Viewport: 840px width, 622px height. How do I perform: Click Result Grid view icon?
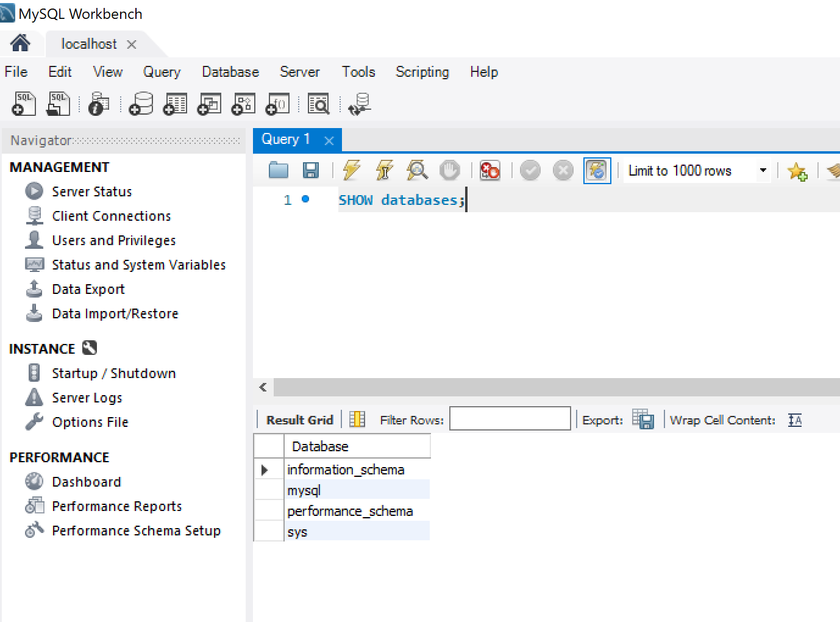point(357,420)
